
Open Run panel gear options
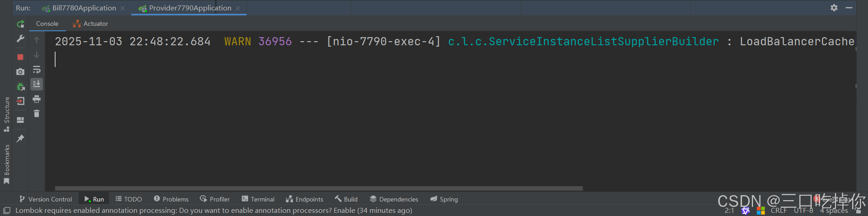(834, 8)
